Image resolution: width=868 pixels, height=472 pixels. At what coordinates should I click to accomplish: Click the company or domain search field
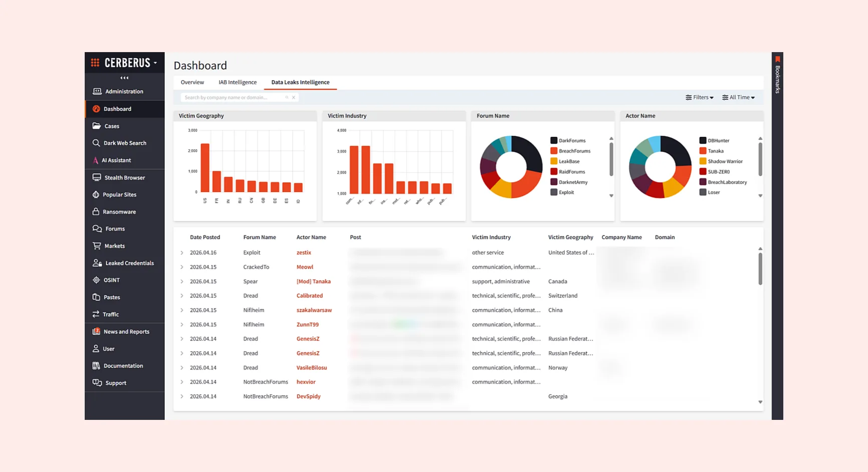(x=233, y=97)
